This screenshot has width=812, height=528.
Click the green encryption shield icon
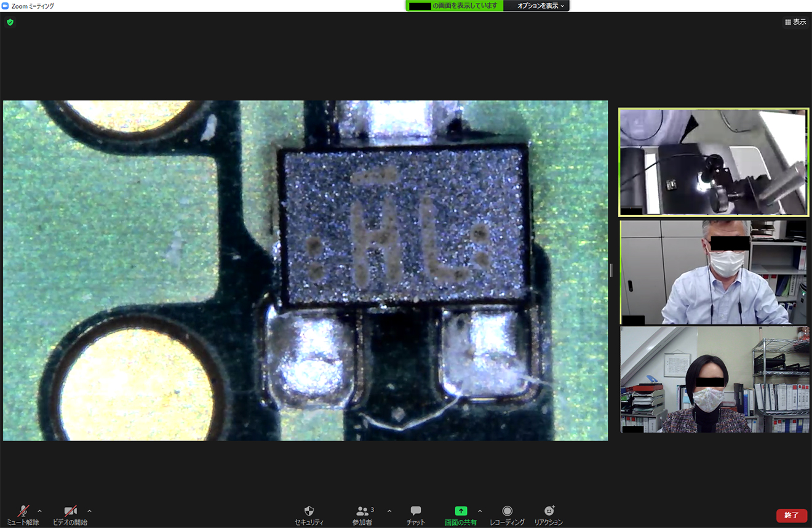pos(10,22)
